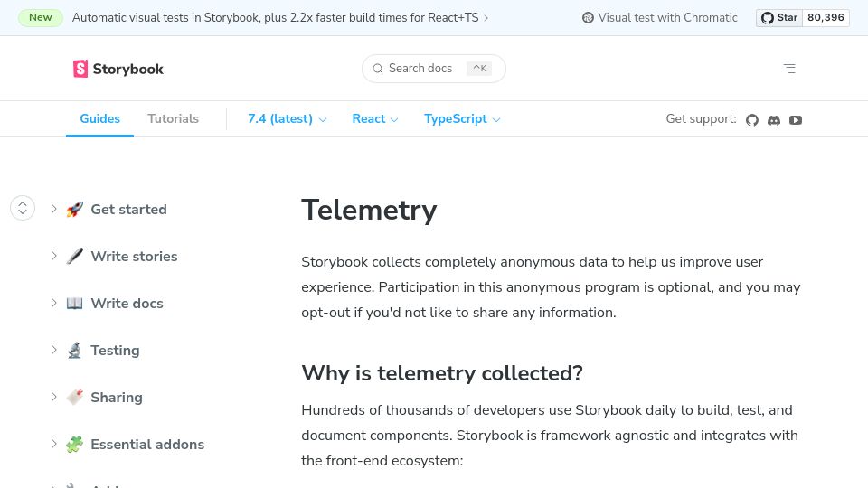
Task: Open the React framework dropdown
Action: [374, 119]
